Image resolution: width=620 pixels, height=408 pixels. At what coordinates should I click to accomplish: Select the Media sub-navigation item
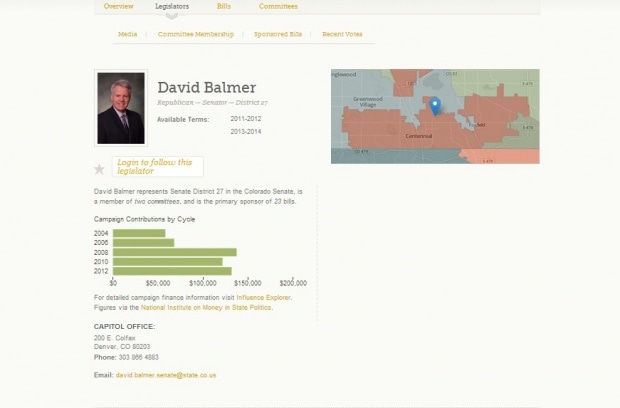tap(127, 34)
